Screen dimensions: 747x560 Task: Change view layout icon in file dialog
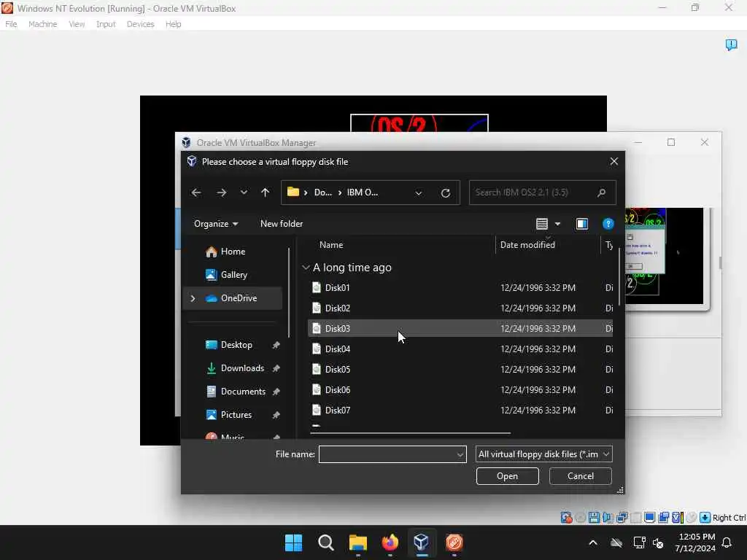pos(542,224)
